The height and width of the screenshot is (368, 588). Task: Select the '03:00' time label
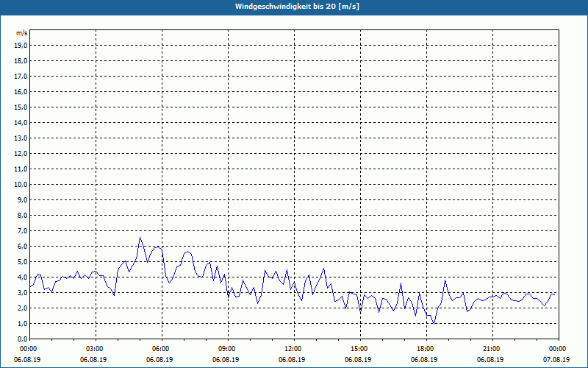pyautogui.click(x=96, y=349)
